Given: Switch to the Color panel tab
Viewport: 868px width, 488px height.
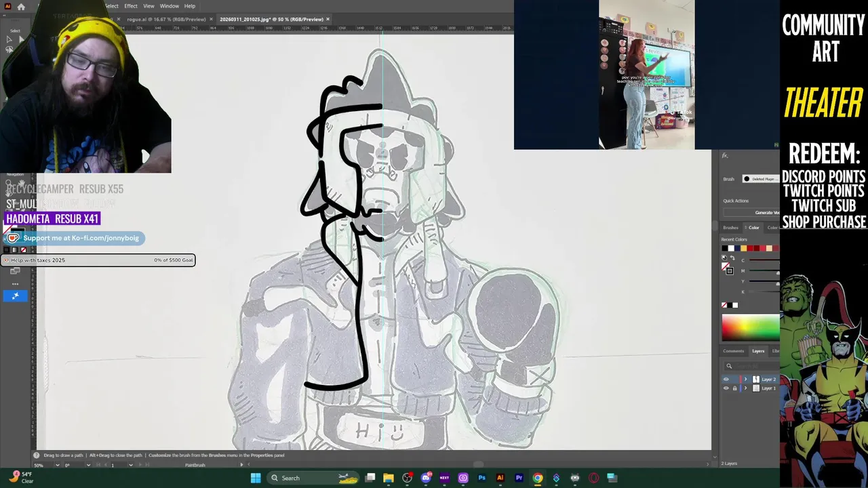Looking at the screenshot, I should click(753, 228).
